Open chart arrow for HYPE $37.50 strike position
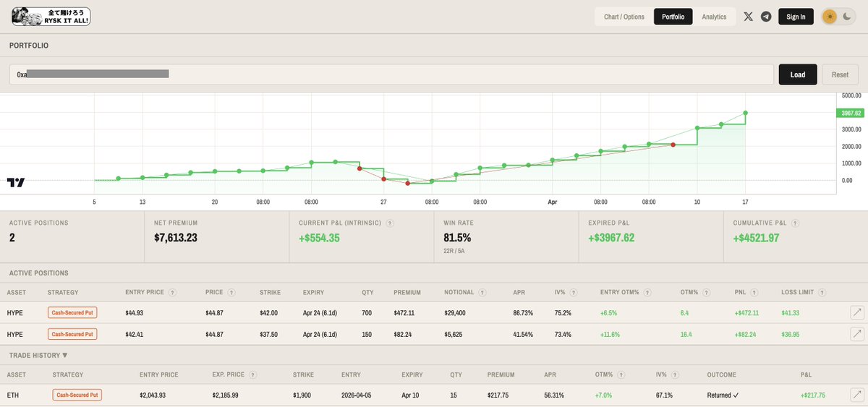 tap(856, 334)
